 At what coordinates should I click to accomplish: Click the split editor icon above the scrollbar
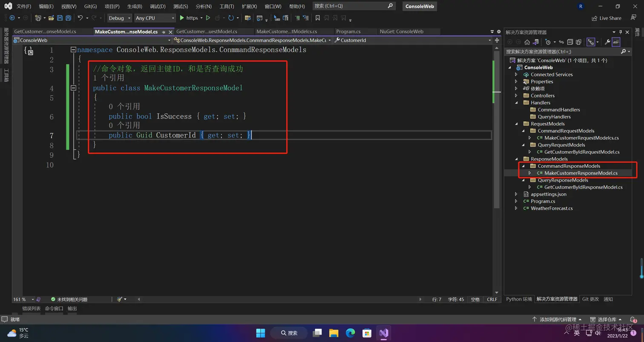pos(497,40)
